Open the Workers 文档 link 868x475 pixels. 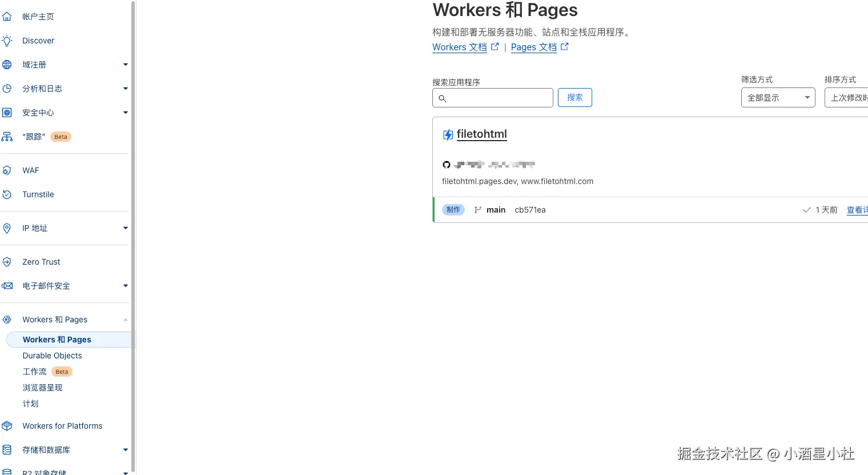[460, 47]
